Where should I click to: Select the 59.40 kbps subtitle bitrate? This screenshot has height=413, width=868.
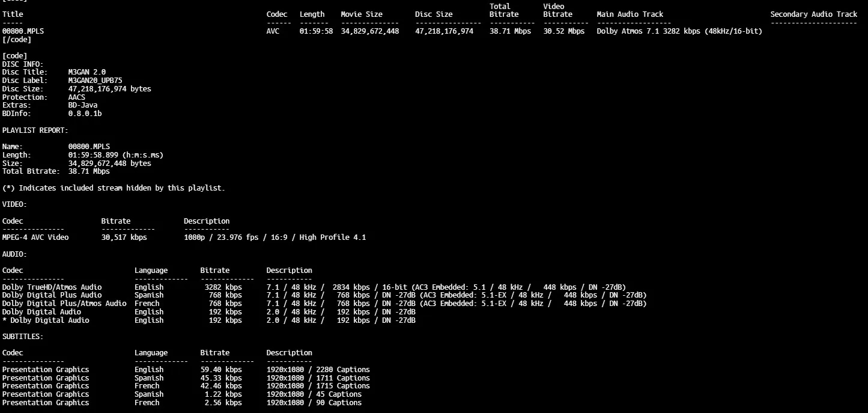tap(220, 370)
